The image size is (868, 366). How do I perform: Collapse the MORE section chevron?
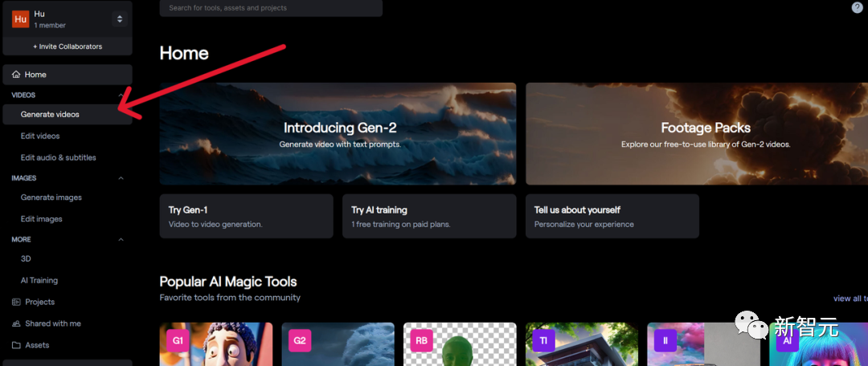121,239
